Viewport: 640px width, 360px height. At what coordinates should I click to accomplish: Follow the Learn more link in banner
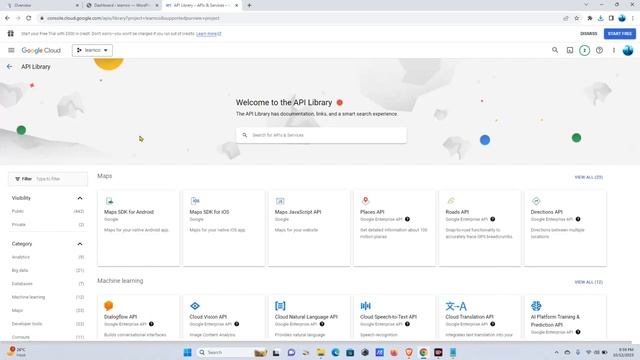tap(209, 33)
